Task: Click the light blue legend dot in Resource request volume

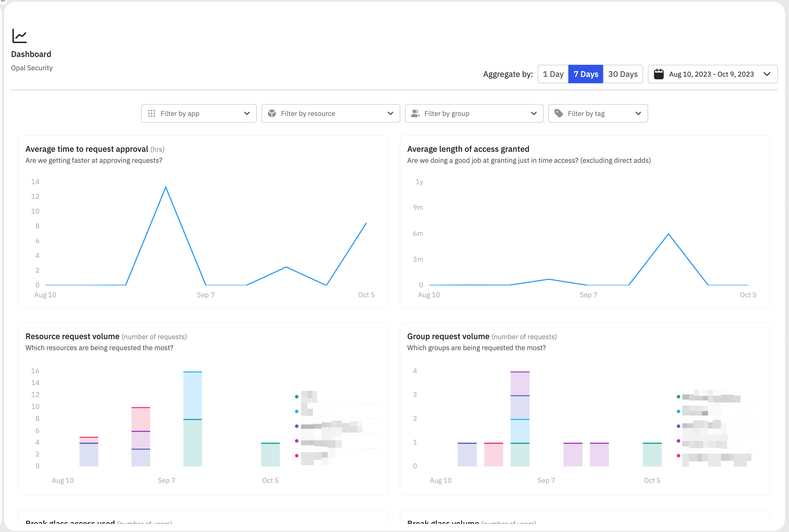Action: pos(296,411)
